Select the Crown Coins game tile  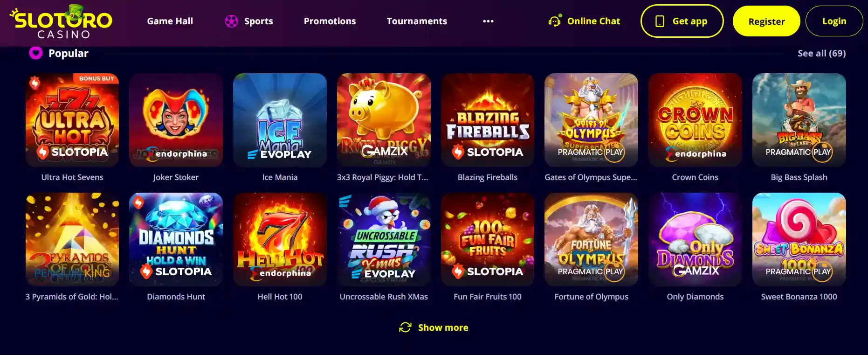point(695,120)
